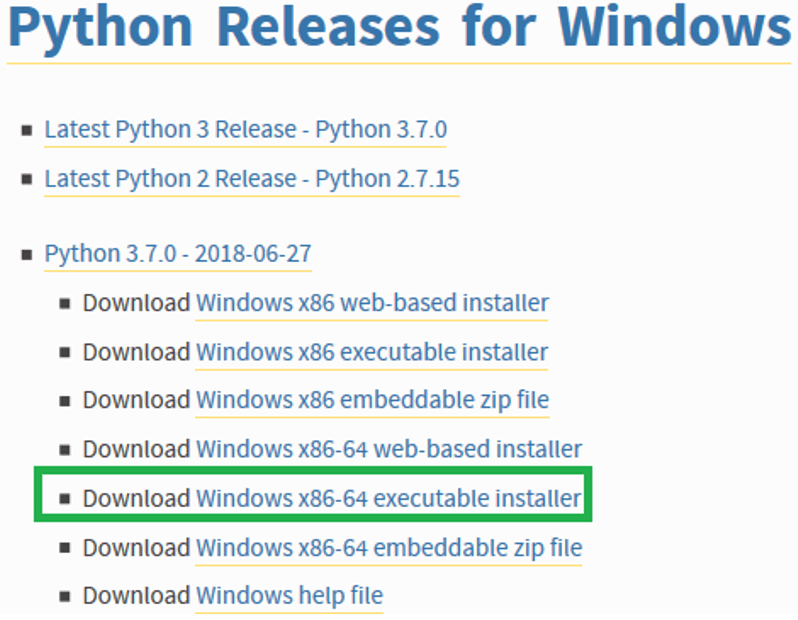Open the Windows help file link
798x620 pixels.
click(x=289, y=596)
